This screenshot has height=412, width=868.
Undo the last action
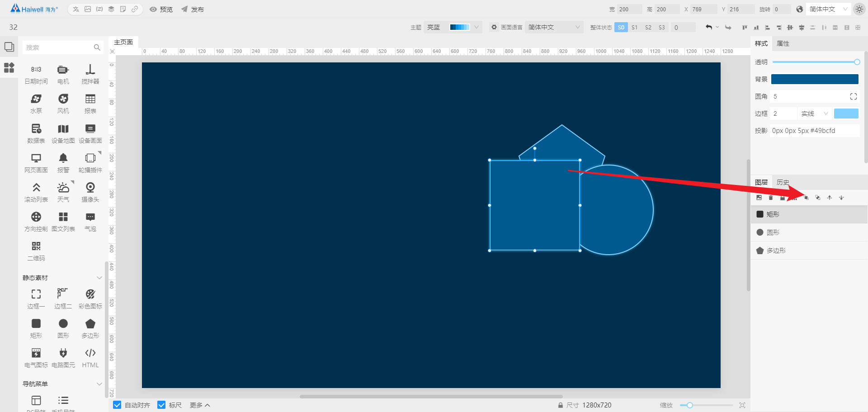(x=709, y=28)
